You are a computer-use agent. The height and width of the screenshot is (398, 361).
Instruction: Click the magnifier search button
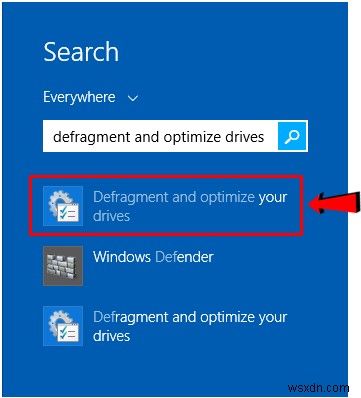tap(292, 136)
